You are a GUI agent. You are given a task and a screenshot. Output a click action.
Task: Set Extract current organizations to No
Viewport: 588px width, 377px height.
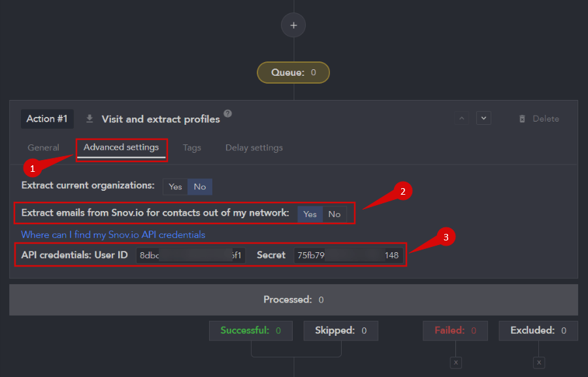(x=200, y=187)
